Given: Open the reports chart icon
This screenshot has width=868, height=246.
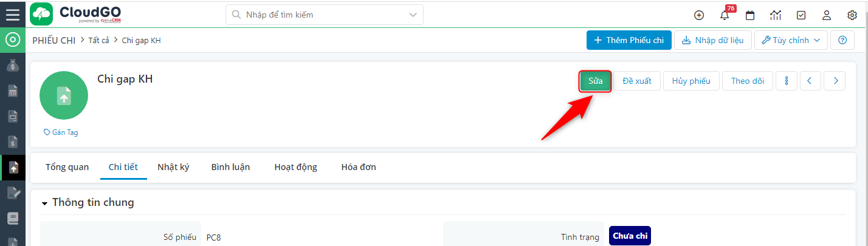Looking at the screenshot, I should (x=776, y=15).
